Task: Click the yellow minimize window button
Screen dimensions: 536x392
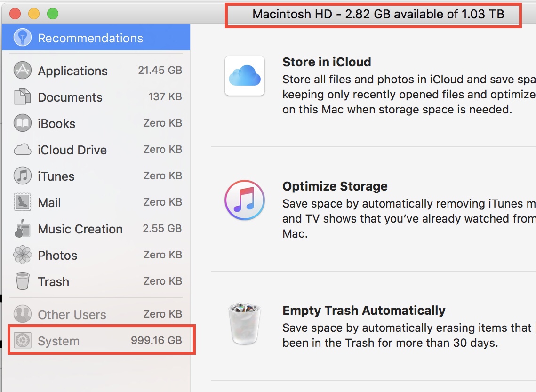Action: coord(34,14)
